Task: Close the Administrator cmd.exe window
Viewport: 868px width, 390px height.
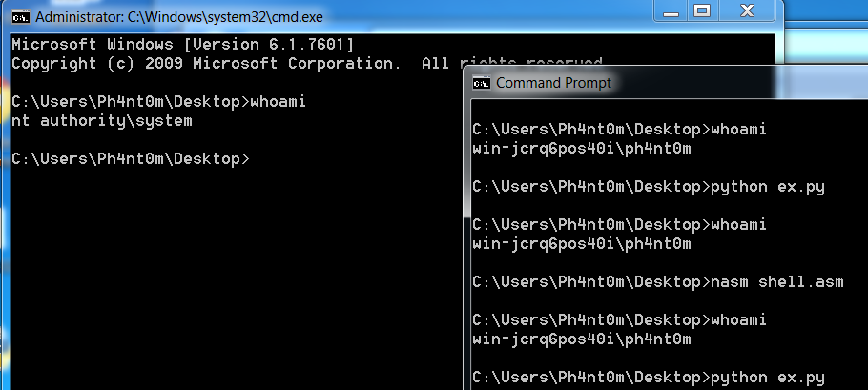Action: [x=747, y=11]
